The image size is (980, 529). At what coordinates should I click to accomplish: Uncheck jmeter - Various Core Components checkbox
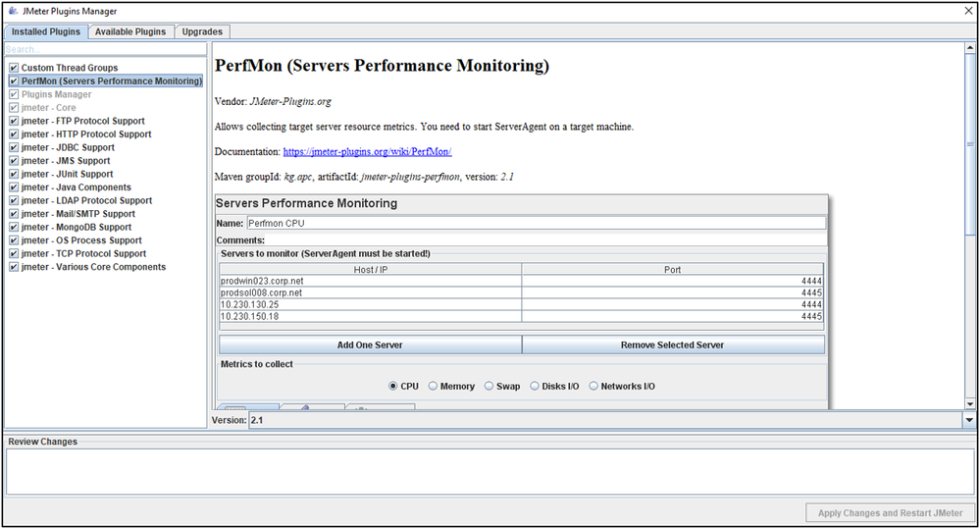[14, 267]
